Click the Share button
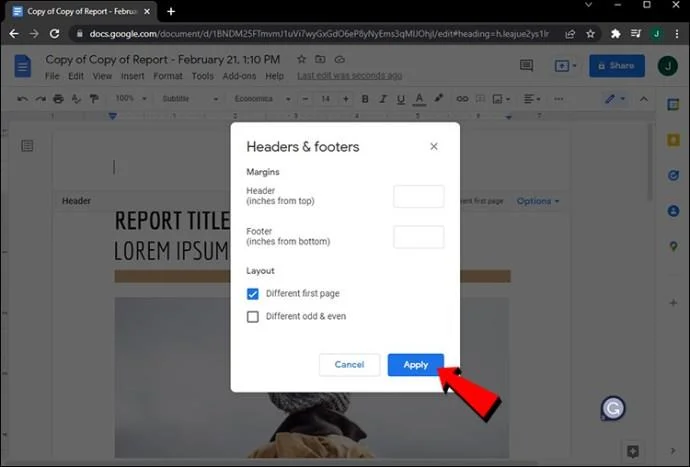The image size is (690, 467). coord(617,66)
